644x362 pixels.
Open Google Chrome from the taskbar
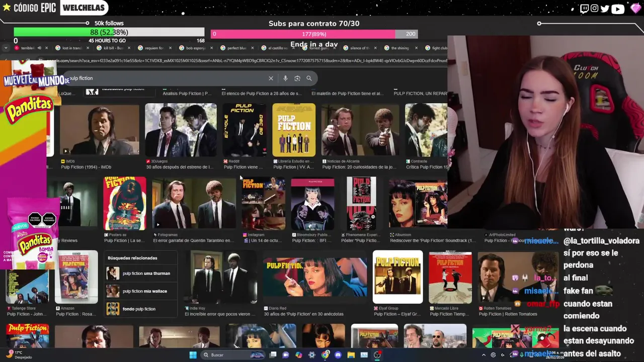pos(325,355)
